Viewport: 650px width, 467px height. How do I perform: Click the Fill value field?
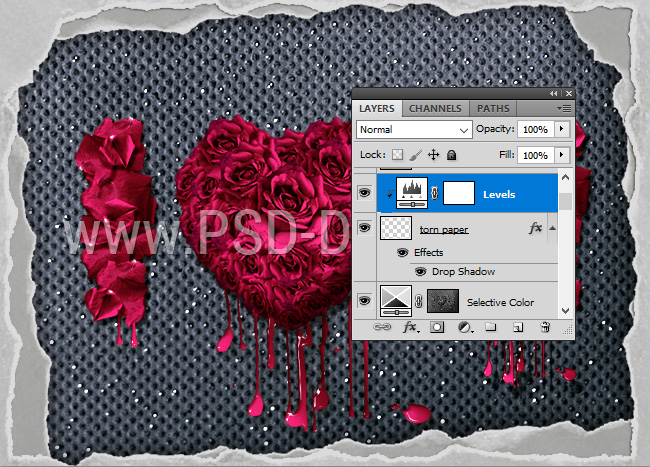coord(536,155)
